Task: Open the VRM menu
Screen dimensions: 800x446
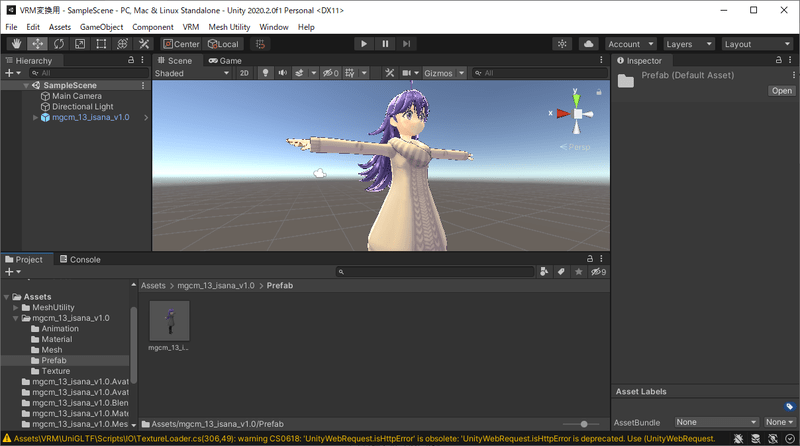Action: click(x=190, y=27)
